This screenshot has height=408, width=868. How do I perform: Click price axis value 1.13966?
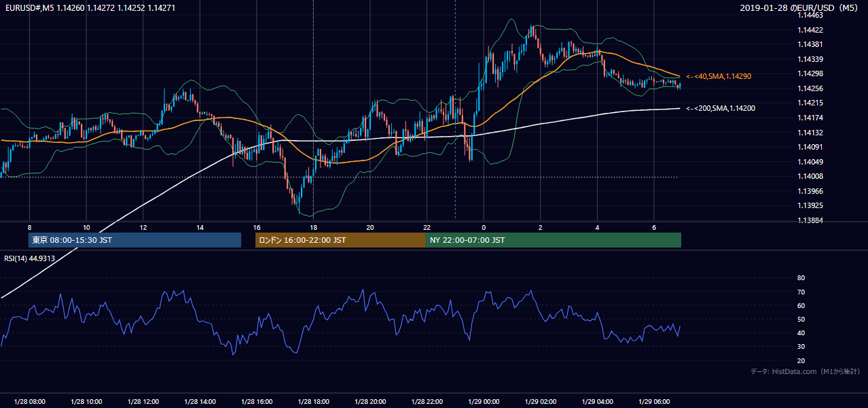(810, 192)
